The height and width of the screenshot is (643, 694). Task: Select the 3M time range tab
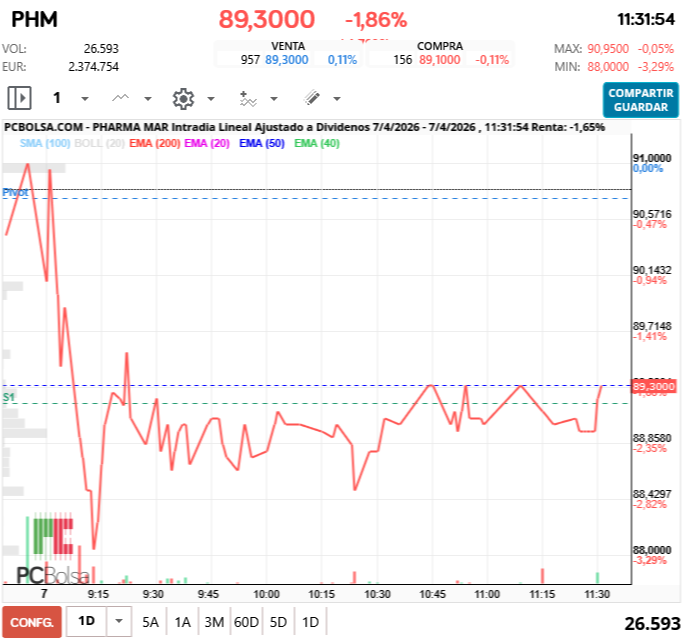[214, 622]
